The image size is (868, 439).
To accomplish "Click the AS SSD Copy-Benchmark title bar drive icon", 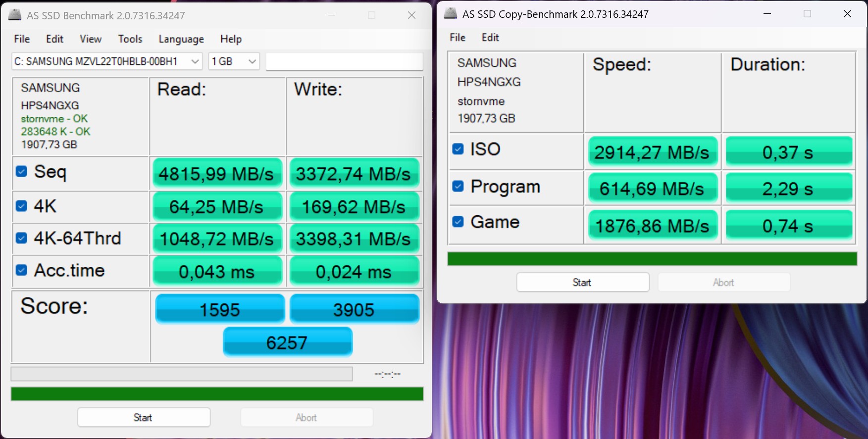I will (x=451, y=13).
